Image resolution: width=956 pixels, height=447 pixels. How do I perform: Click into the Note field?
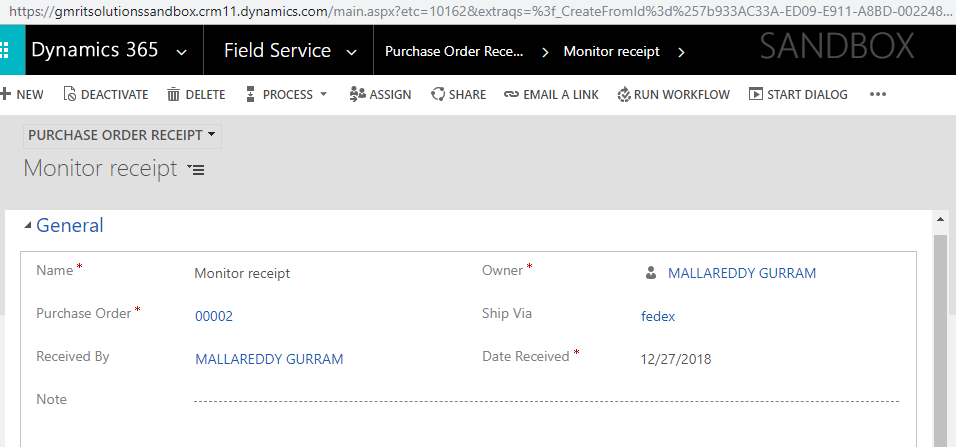545,400
